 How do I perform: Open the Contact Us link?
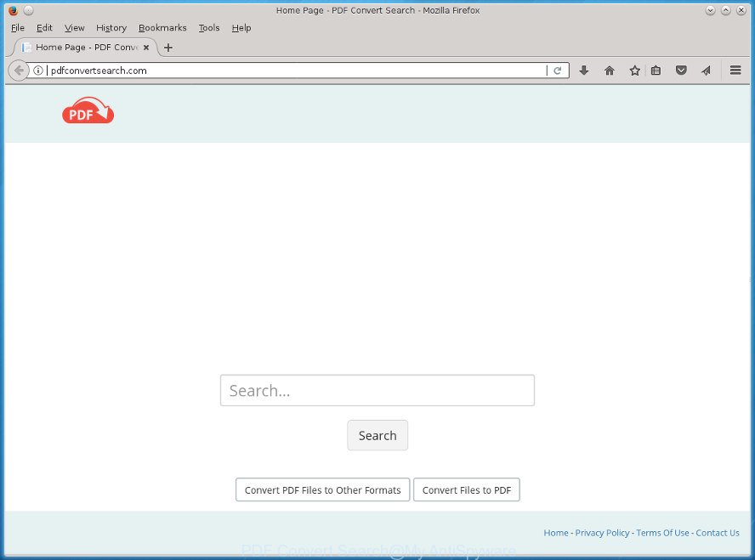tap(718, 533)
